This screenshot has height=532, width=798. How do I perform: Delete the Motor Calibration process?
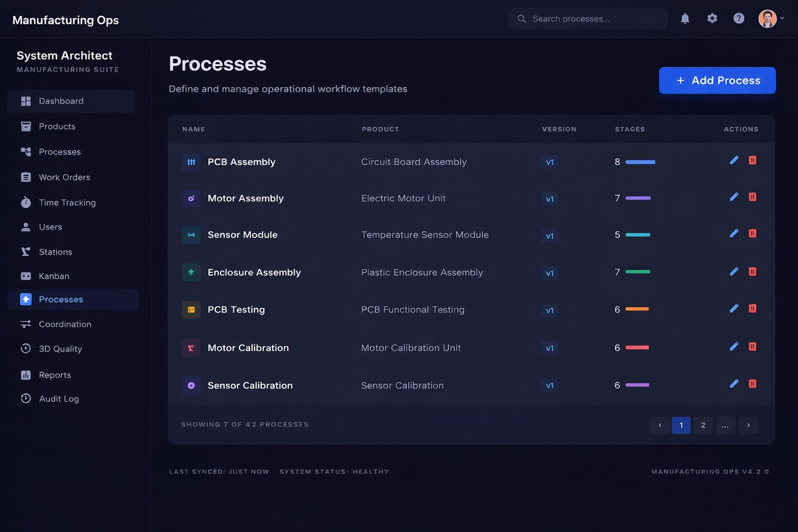pos(752,346)
